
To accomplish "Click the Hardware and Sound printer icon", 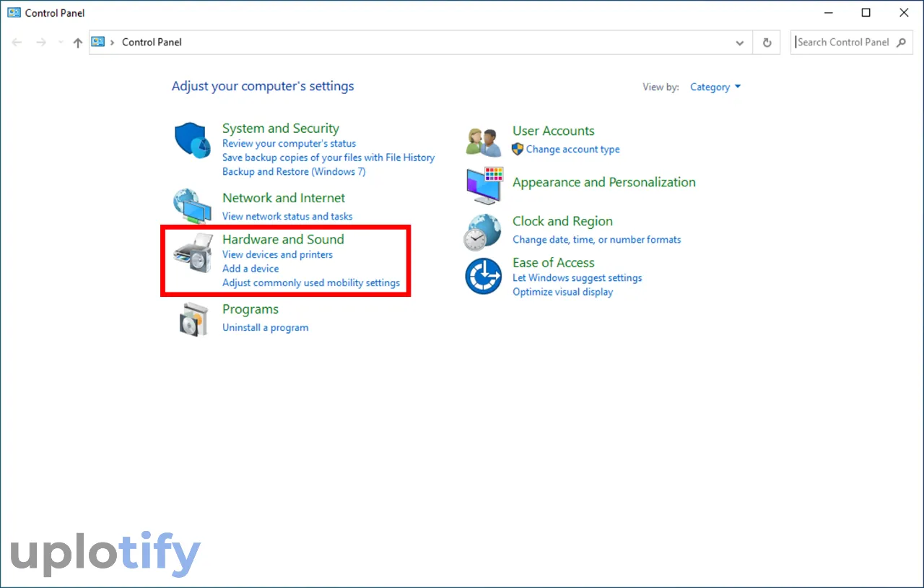I will (193, 253).
